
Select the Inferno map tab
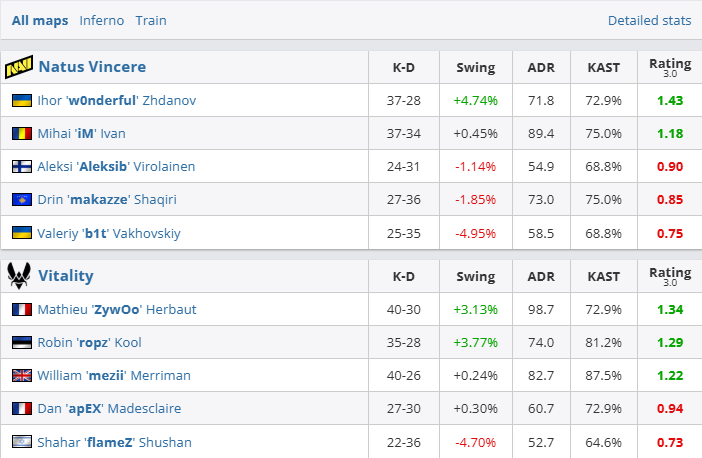(102, 20)
